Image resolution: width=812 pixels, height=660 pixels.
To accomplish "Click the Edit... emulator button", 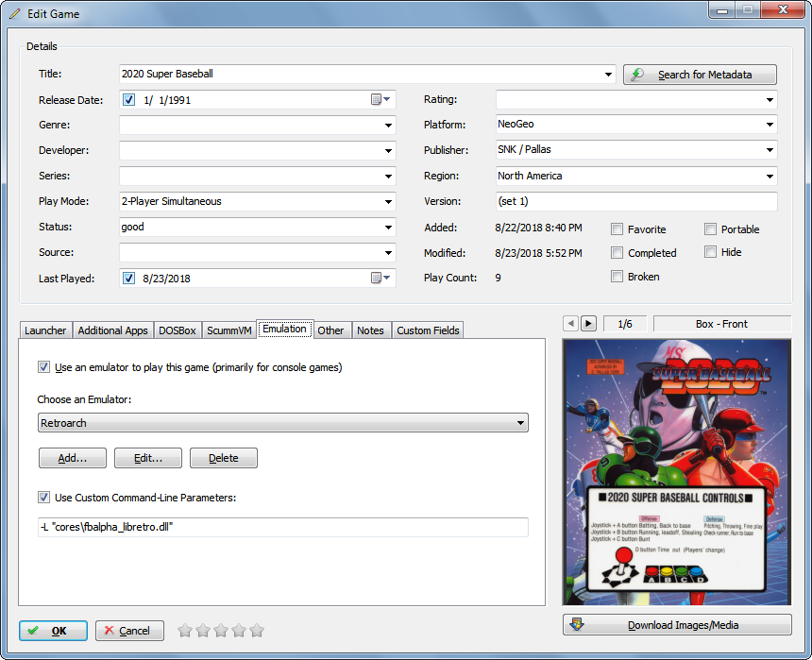I will coord(148,458).
